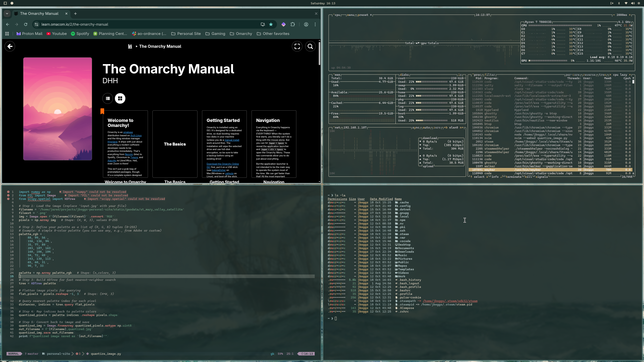Open the Extensions puzzle icon
The width and height of the screenshot is (644, 362).
point(293,24)
